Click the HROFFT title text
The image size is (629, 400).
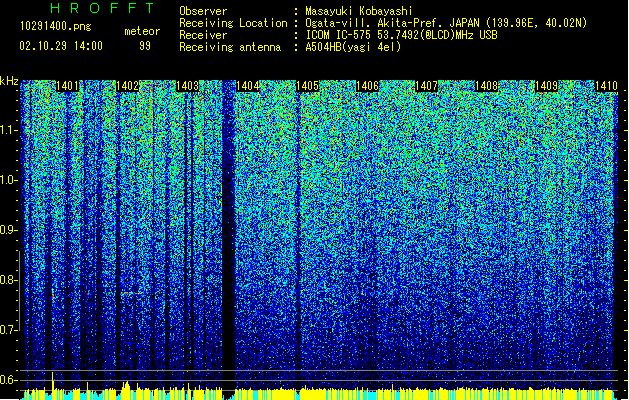(x=102, y=8)
